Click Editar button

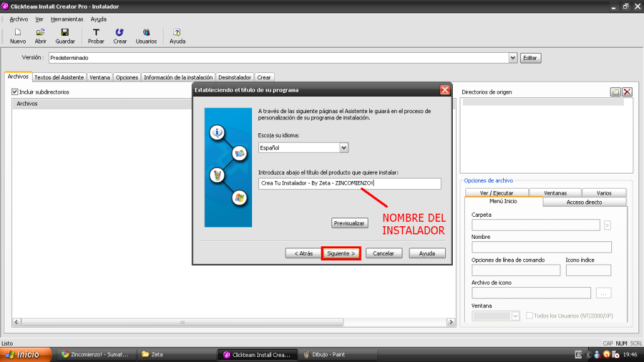(x=530, y=58)
